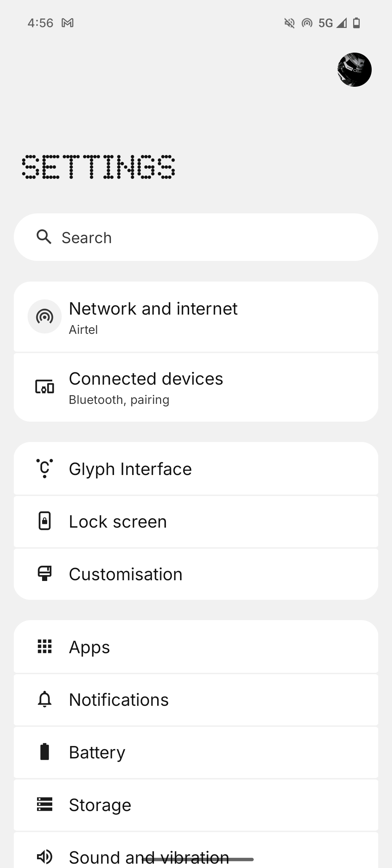Tap the Apps grid icon

(45, 647)
